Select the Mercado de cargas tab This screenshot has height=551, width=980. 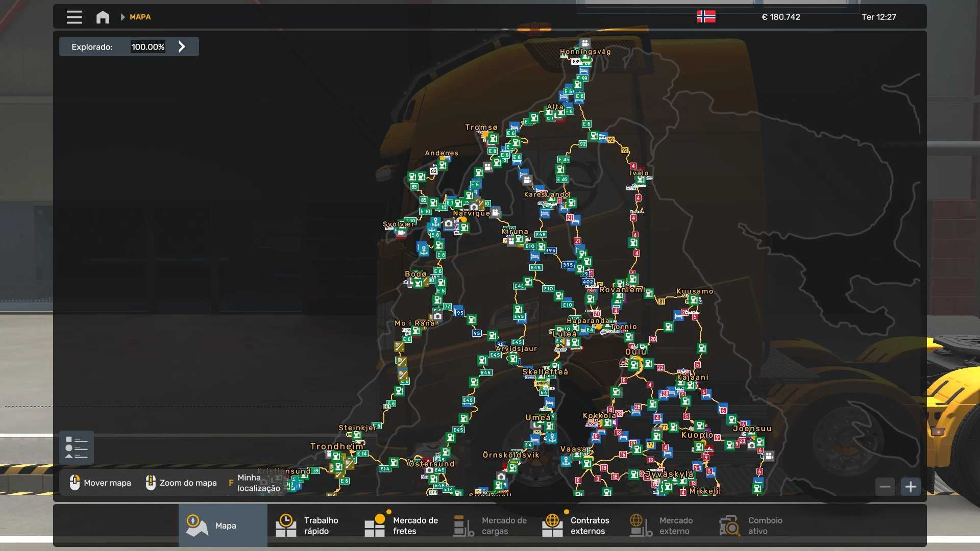(x=490, y=525)
